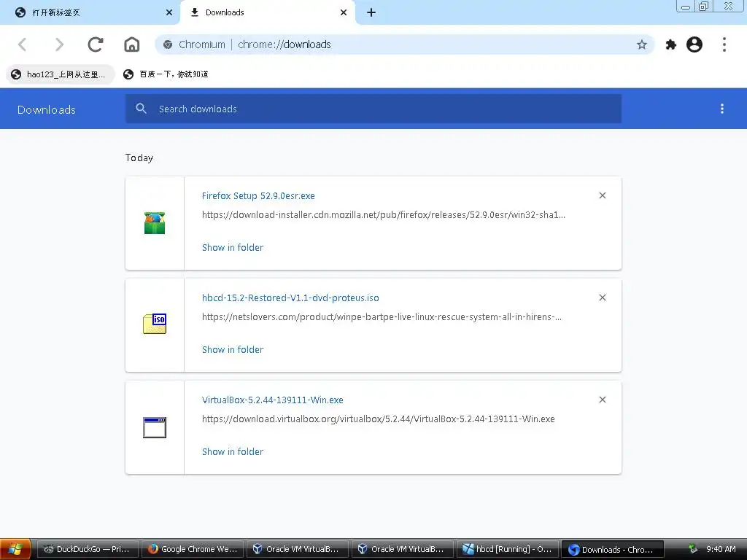747x560 pixels.
Task: Click the netslovers.com source URL
Action: pos(382,317)
